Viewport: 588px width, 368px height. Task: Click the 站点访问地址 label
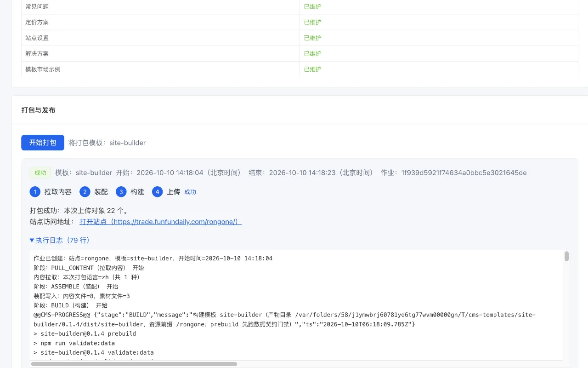click(x=52, y=222)
